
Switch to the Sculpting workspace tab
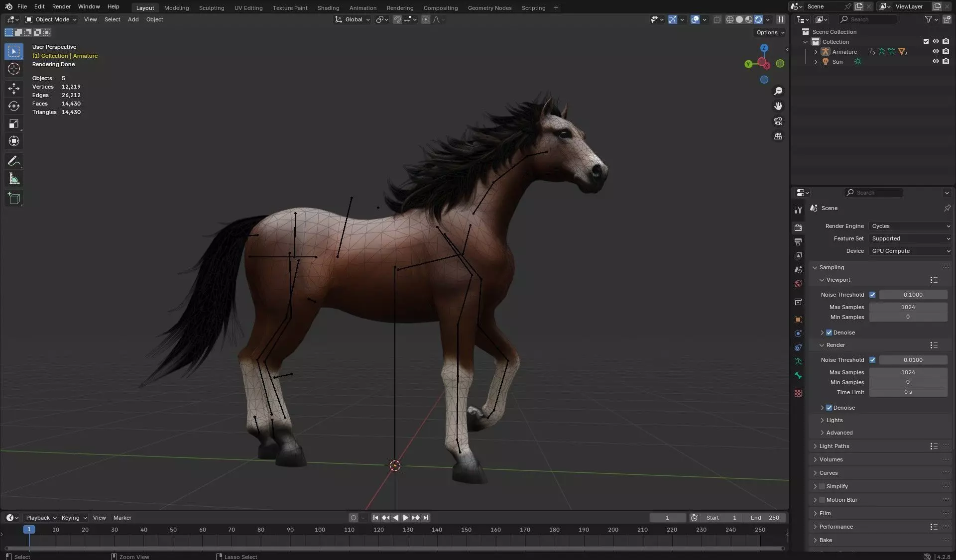(212, 8)
